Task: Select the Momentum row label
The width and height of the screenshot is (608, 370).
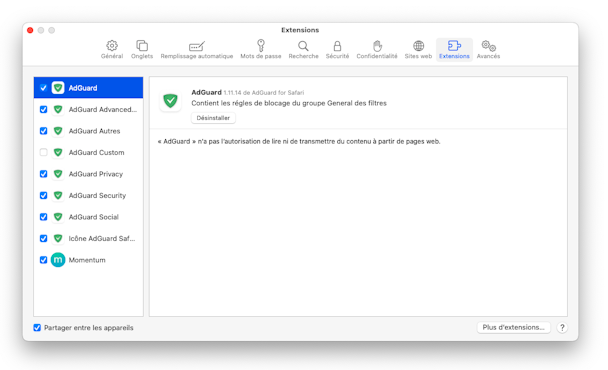Action: coord(87,260)
